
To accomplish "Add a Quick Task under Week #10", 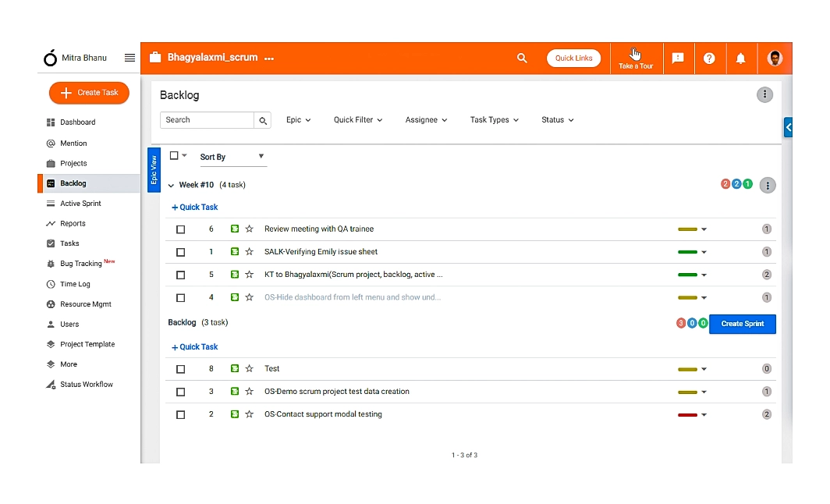I will tap(194, 207).
